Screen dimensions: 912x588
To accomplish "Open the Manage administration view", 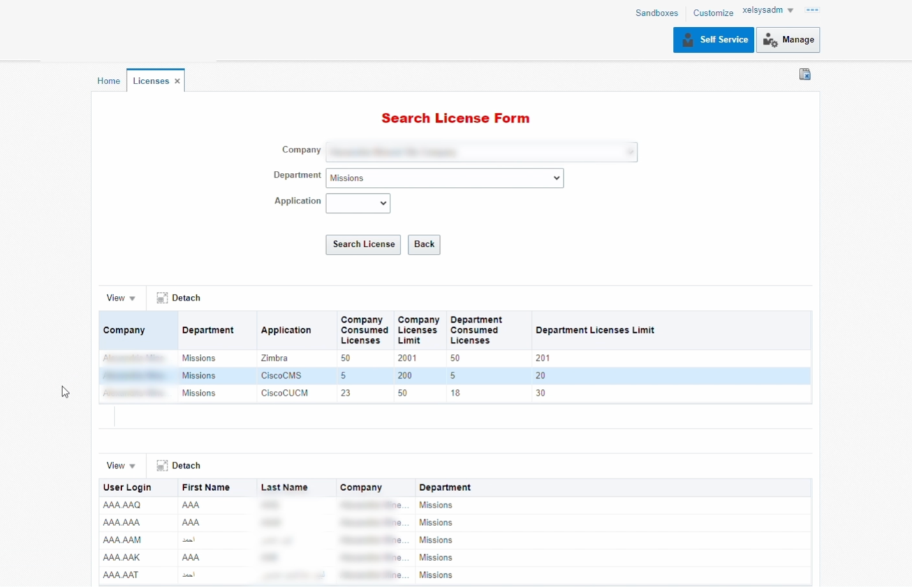I will pyautogui.click(x=788, y=40).
